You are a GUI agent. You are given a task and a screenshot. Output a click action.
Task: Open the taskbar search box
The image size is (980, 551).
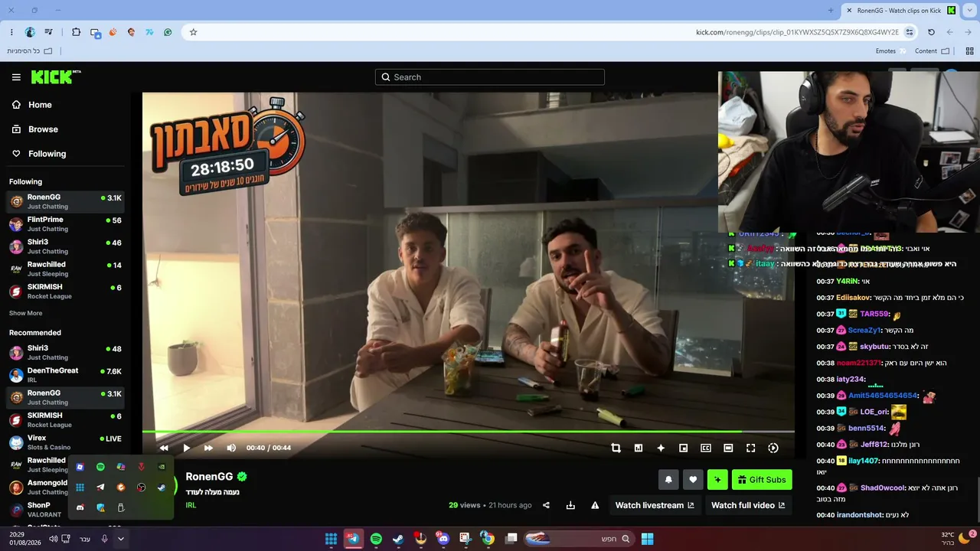click(578, 539)
